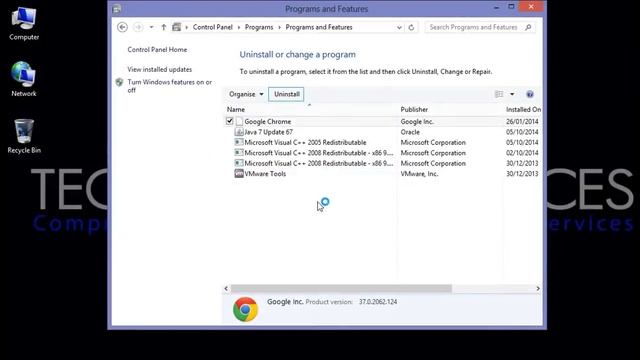Refresh the Programs and Features list

click(411, 27)
